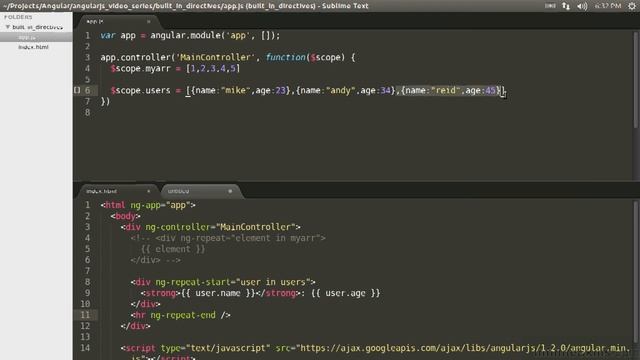Switch to the index.html tab
The height and width of the screenshot is (360, 640).
(101, 191)
